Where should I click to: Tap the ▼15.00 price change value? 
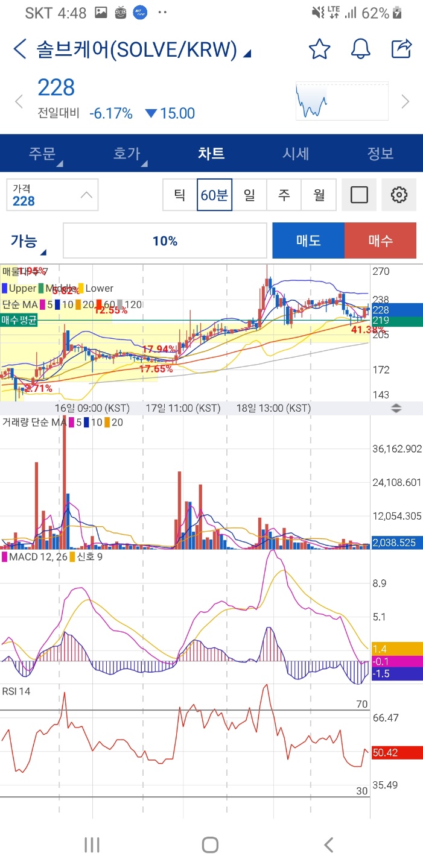point(170,113)
